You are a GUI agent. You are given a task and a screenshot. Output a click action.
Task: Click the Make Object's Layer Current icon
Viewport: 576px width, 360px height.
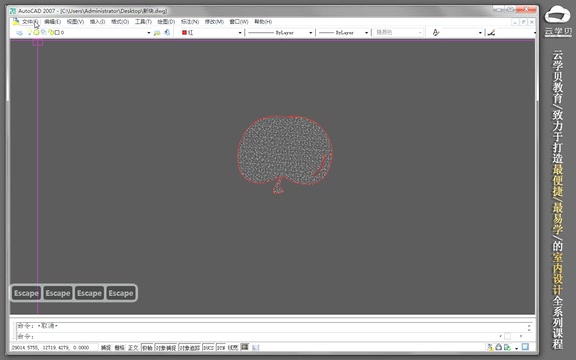click(x=157, y=33)
